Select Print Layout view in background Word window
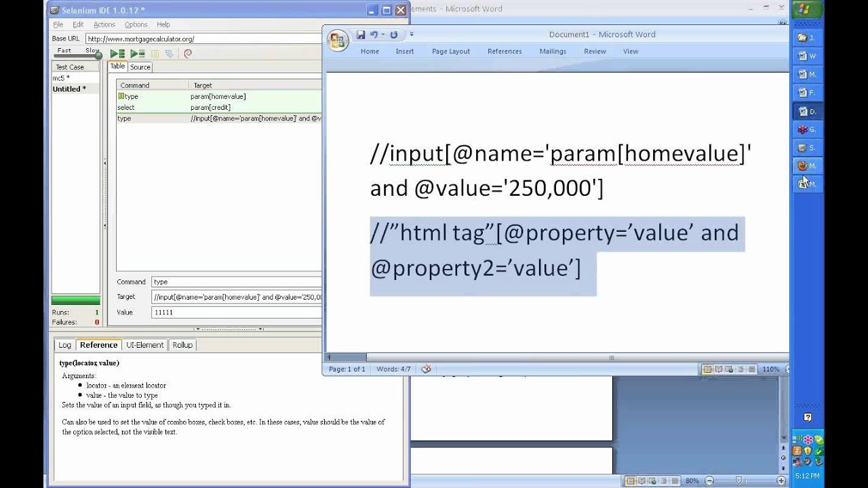The height and width of the screenshot is (488, 868). click(632, 481)
